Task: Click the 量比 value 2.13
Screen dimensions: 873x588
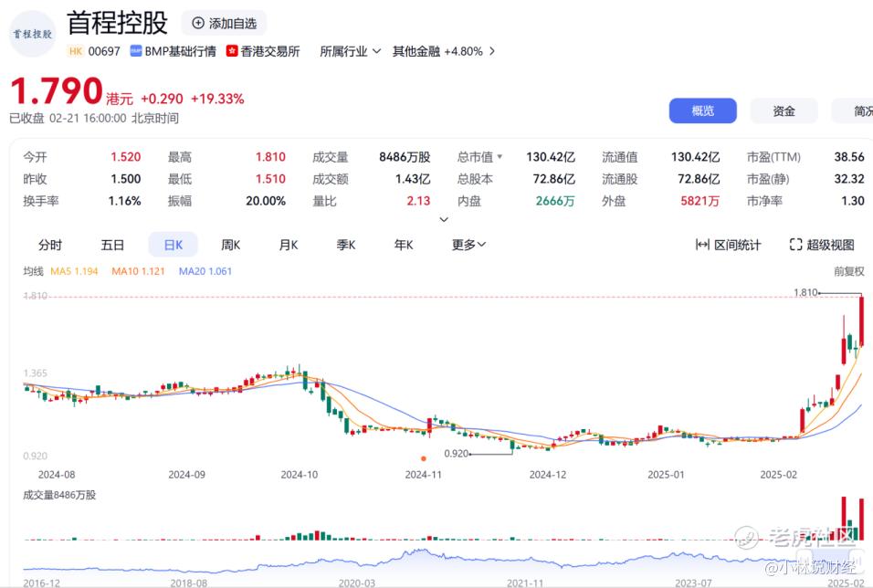Action: coord(418,201)
